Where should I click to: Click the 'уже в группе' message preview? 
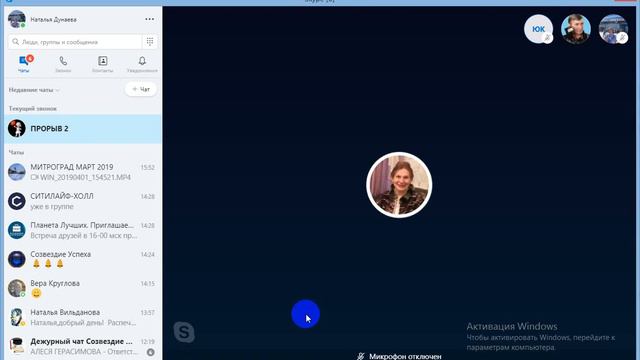click(x=52, y=207)
